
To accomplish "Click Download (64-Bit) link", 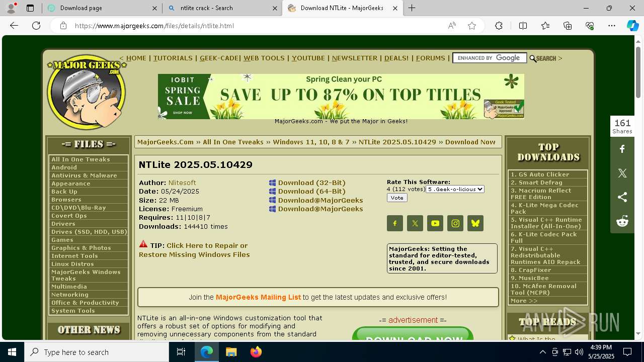I will tap(311, 191).
